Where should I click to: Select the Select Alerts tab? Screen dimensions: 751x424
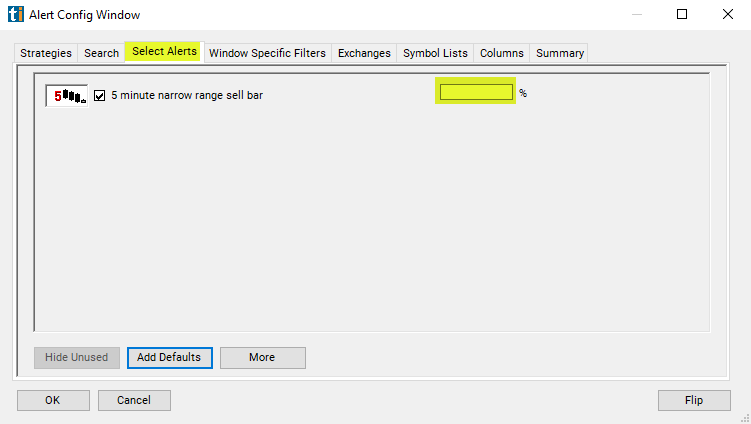[164, 51]
